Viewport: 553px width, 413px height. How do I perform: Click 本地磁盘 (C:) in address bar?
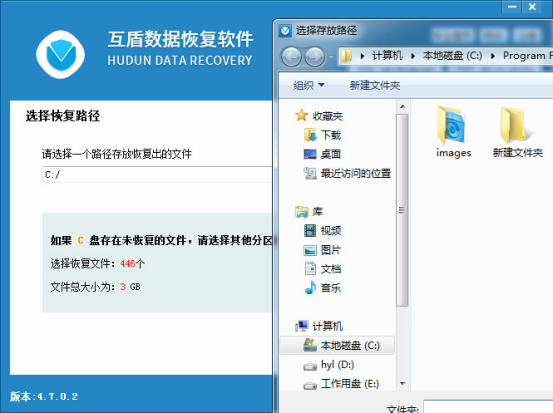452,55
